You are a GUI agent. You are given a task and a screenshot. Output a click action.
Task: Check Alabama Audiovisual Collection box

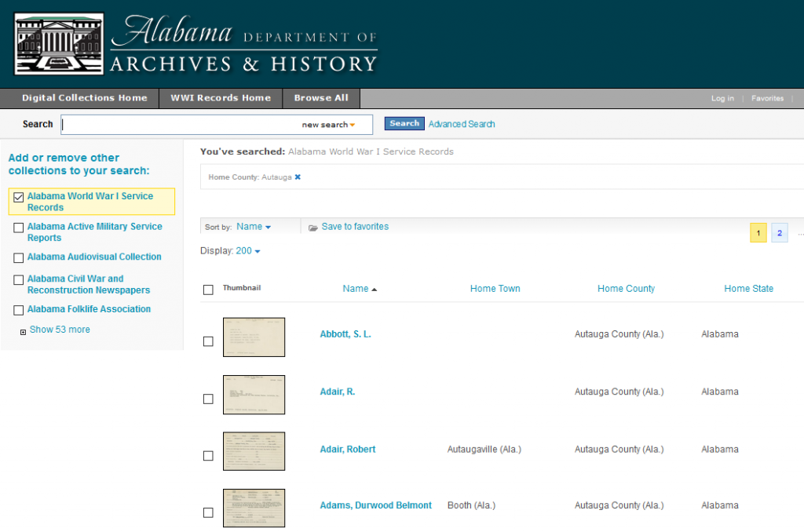[x=19, y=258]
